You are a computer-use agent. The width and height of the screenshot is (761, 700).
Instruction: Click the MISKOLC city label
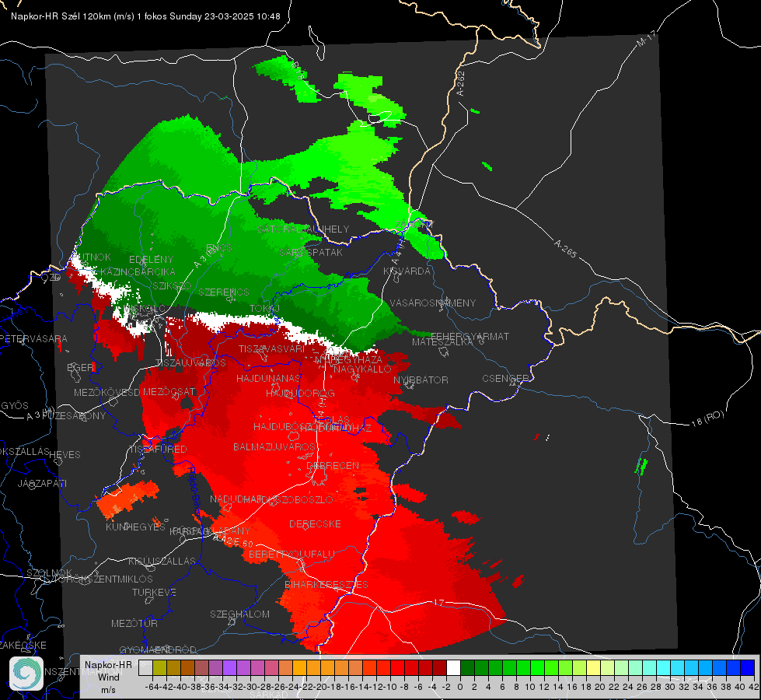(x=145, y=309)
